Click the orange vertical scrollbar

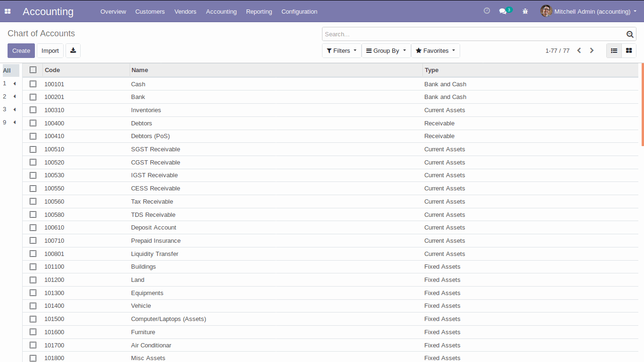click(643, 105)
